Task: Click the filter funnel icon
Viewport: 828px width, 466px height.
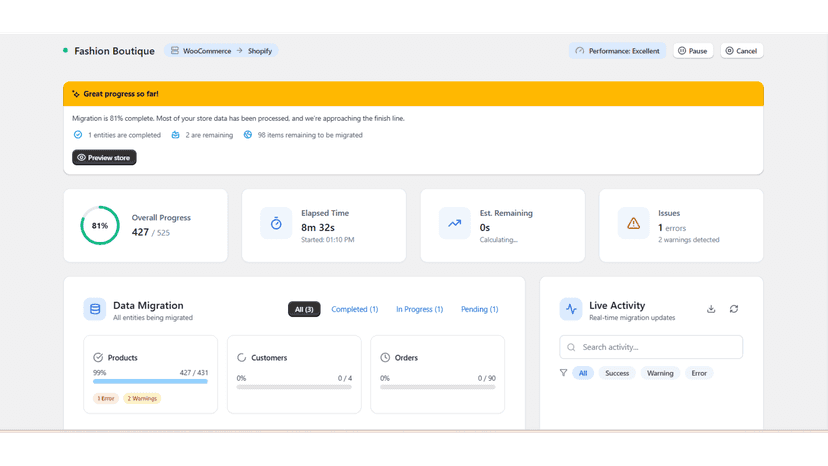Action: pyautogui.click(x=563, y=373)
